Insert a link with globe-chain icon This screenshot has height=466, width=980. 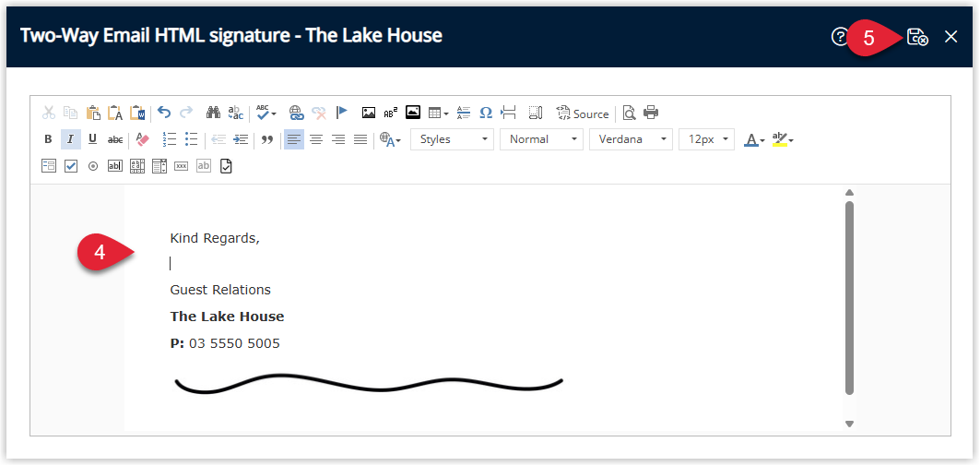coord(296,114)
